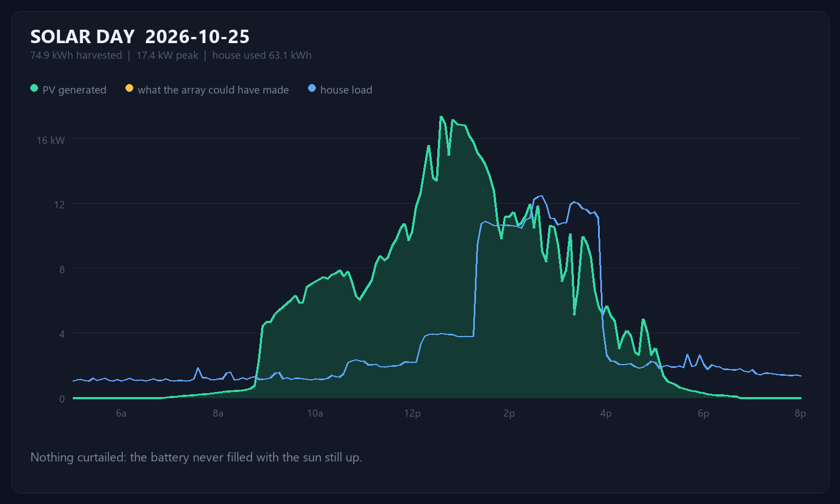Click the green PV generation peak above 16 kW
840x504 pixels.
pos(441,117)
